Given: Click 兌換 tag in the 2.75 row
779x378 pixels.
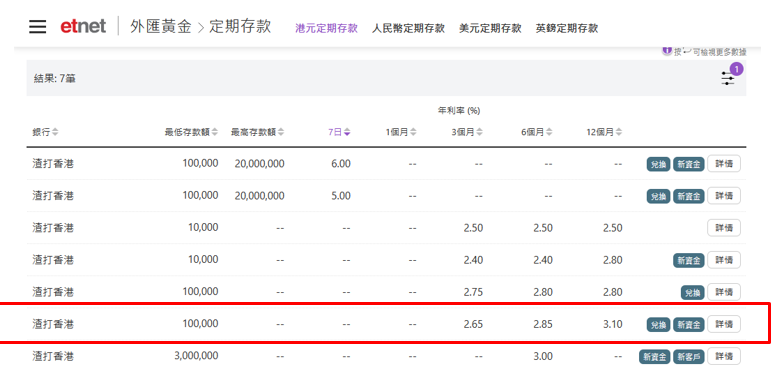Looking at the screenshot, I should tap(693, 293).
